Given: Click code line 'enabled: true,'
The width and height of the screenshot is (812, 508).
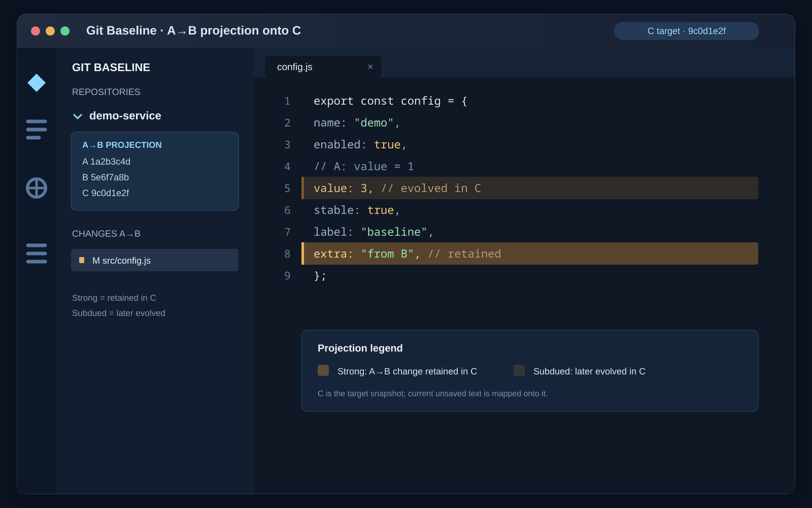Looking at the screenshot, I should point(360,145).
